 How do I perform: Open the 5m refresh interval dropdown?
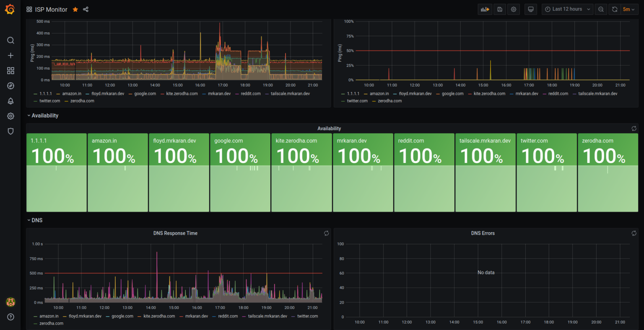point(629,9)
